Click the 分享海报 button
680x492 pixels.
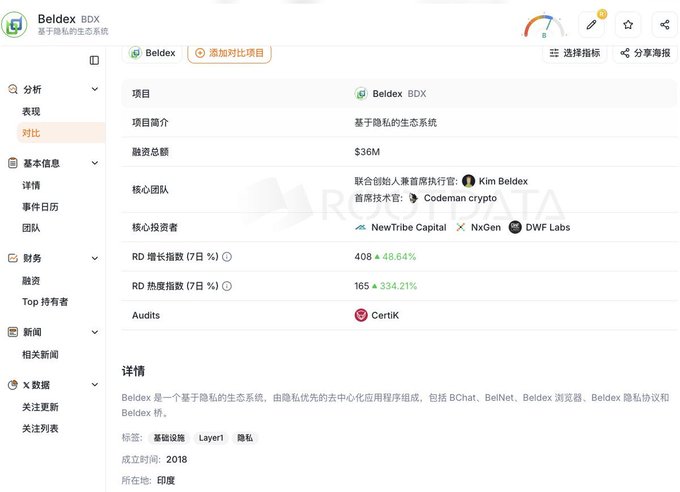(645, 53)
